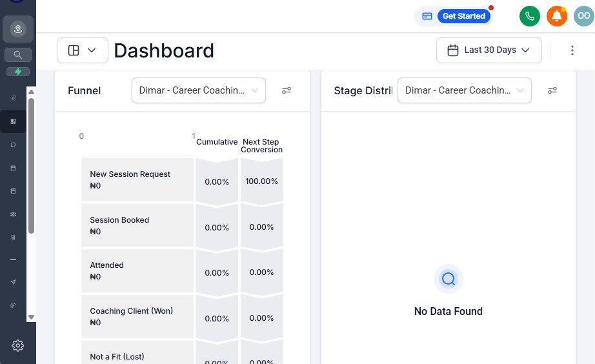This screenshot has height=364, width=595.
Task: Click the Funnel widget title
Action: pyautogui.click(x=85, y=90)
